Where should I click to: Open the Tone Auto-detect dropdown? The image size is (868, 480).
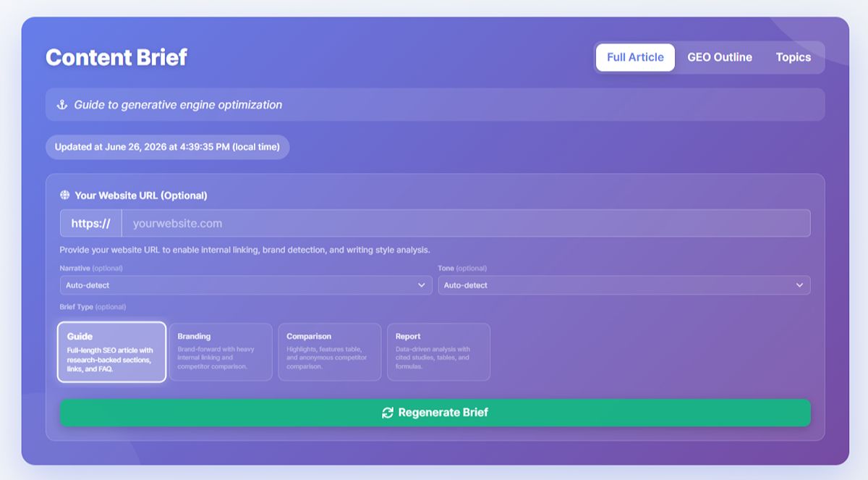click(x=624, y=285)
